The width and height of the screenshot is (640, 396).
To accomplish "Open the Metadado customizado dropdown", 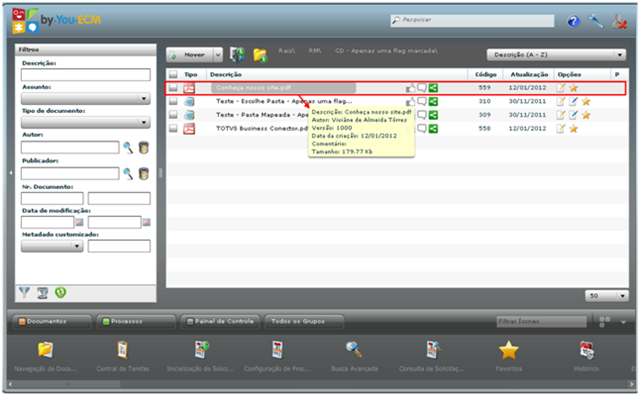I will [52, 246].
